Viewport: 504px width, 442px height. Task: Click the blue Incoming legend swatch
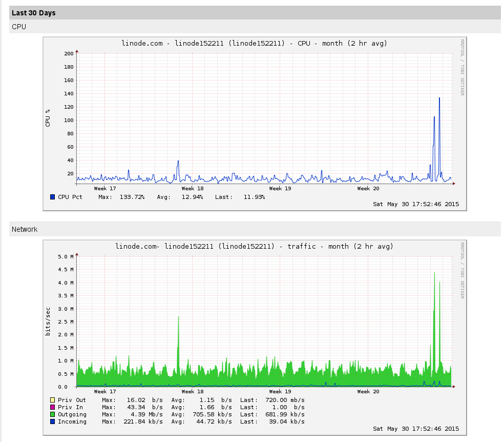[52, 421]
